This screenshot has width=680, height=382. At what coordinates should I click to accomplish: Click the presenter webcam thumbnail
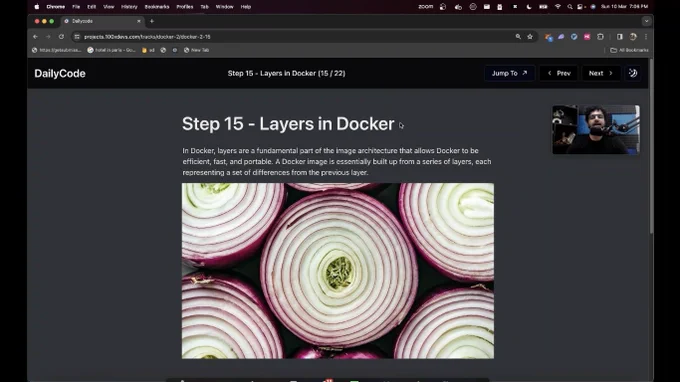coord(596,130)
